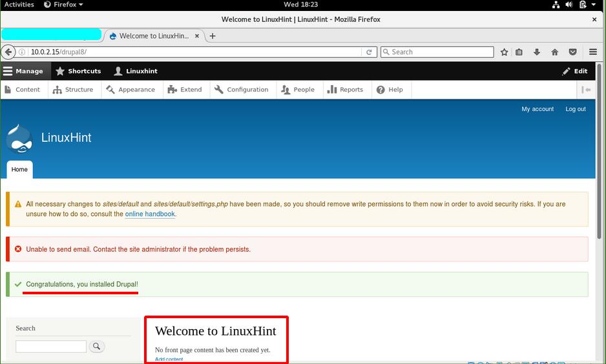Image resolution: width=606 pixels, height=364 pixels.
Task: Click the Drupal drop logo
Action: click(x=19, y=138)
